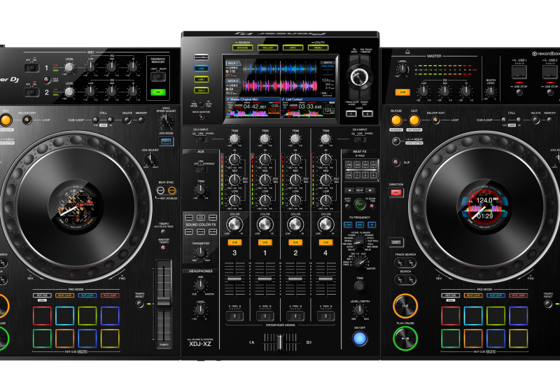
Task: Click the headphones MIXING knob
Action: 201,286
